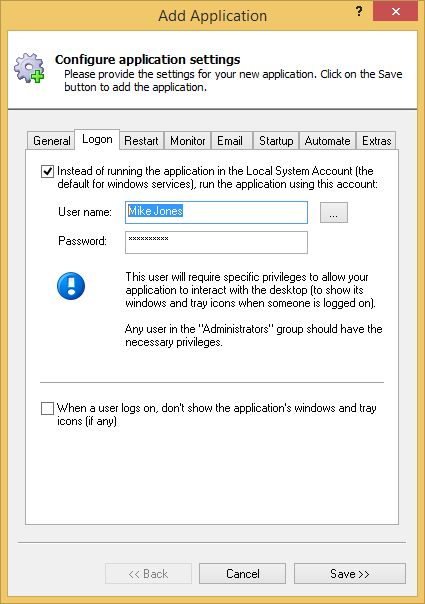Click the 'Password:' label

(82, 241)
